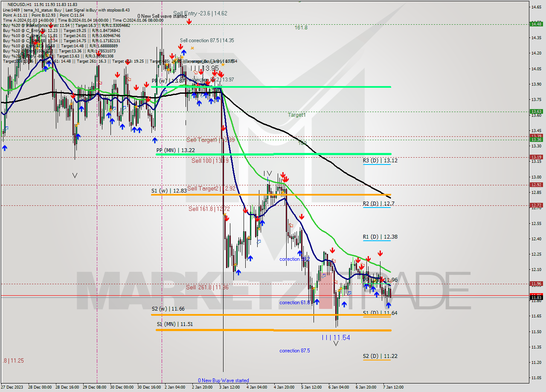The image size is (546, 392).
Task: Select the red 13.39 price tag on axis
Action: click(536, 136)
